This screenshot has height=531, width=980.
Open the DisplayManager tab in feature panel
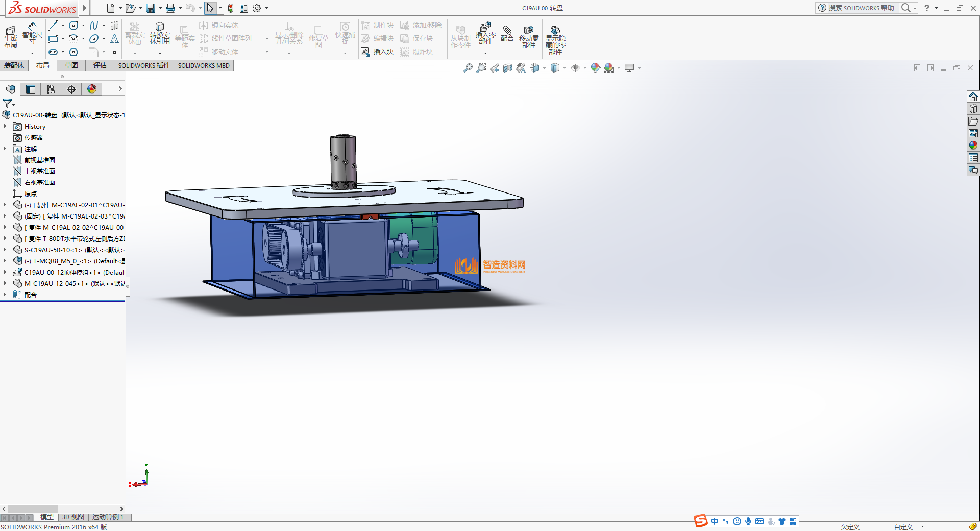click(x=92, y=89)
